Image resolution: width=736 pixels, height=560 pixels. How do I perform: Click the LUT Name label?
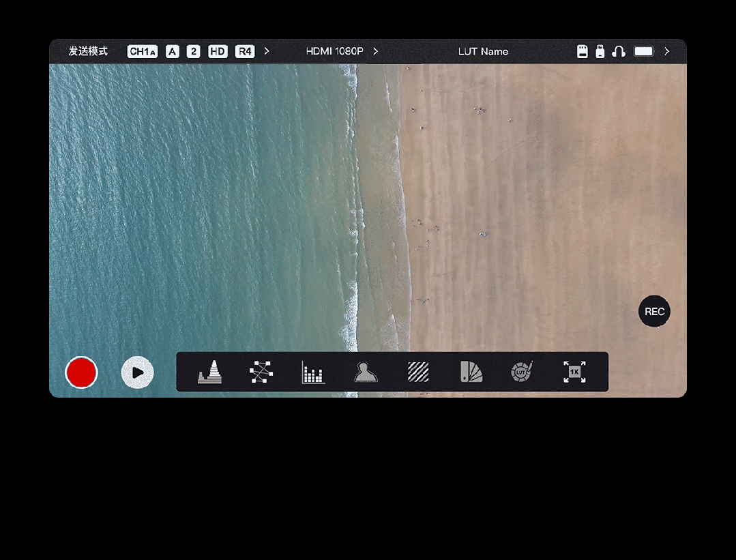click(483, 51)
